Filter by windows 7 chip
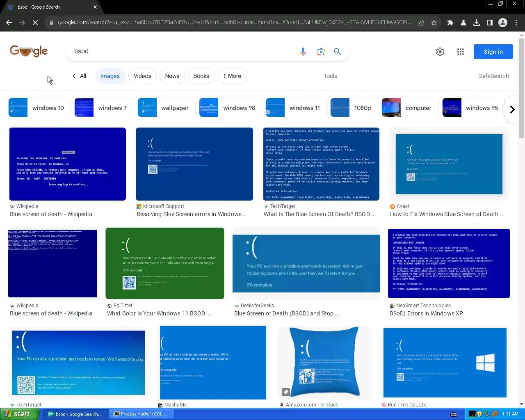This screenshot has width=525, height=420. (104, 108)
